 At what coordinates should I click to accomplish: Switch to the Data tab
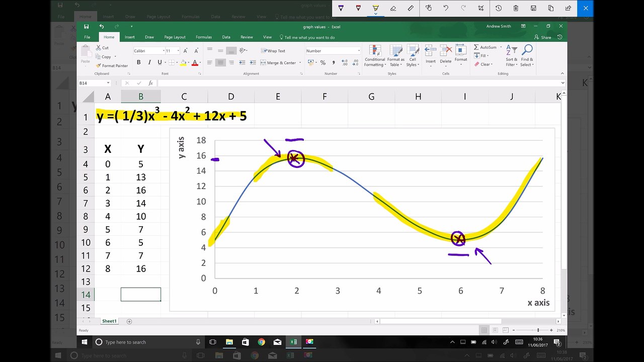226,37
